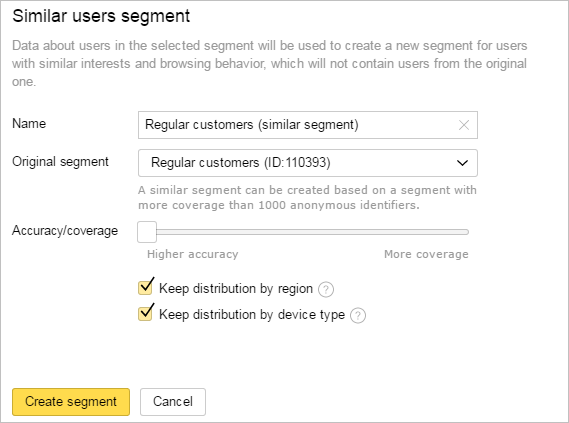Focus the Name input field
Image resolution: width=569 pixels, height=423 pixels.
click(298, 125)
